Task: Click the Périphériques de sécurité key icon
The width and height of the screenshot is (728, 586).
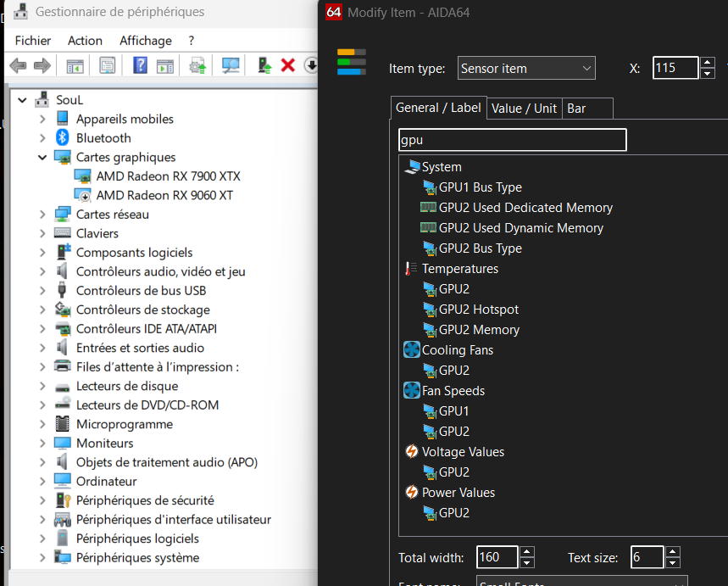Action: pos(63,500)
